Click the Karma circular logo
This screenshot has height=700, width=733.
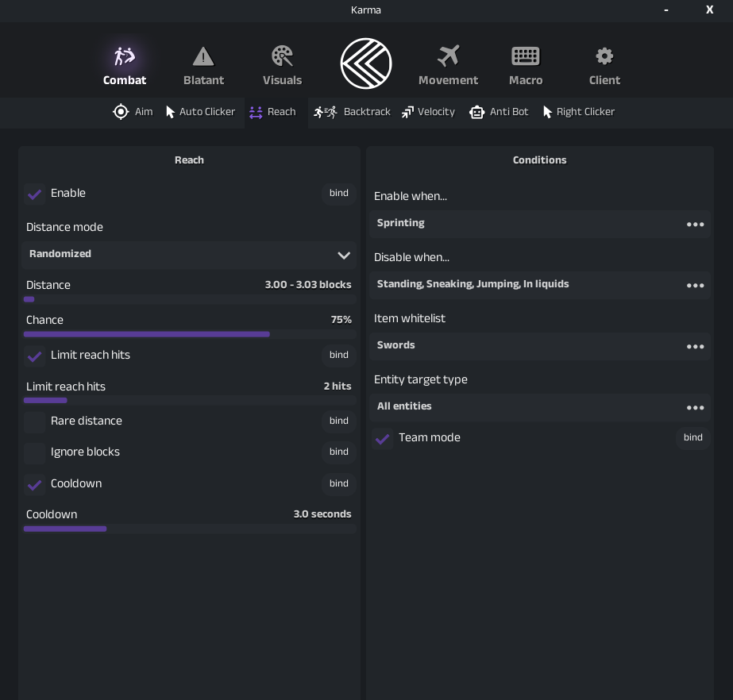coord(366,63)
